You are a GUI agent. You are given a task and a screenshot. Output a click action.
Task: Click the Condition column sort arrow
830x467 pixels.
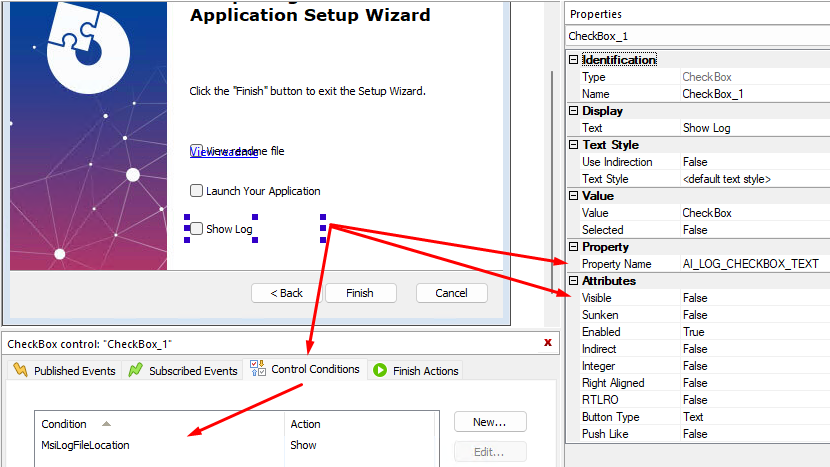[106, 424]
